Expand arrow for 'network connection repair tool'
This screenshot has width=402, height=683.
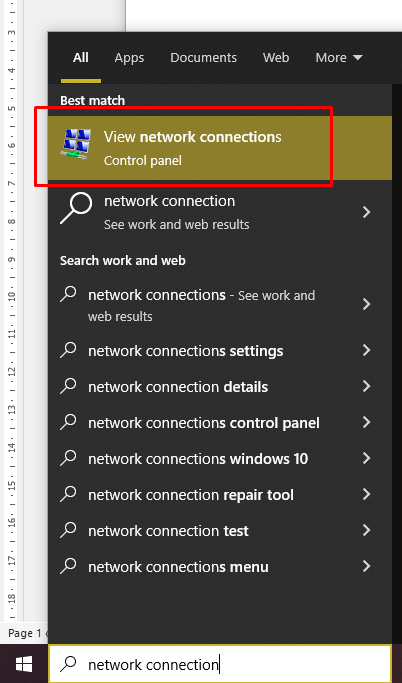(x=367, y=494)
